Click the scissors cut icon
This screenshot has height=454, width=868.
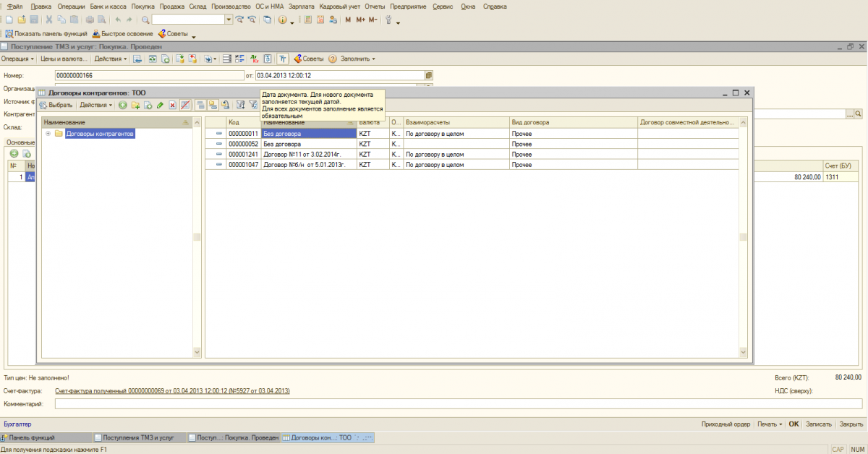[48, 20]
